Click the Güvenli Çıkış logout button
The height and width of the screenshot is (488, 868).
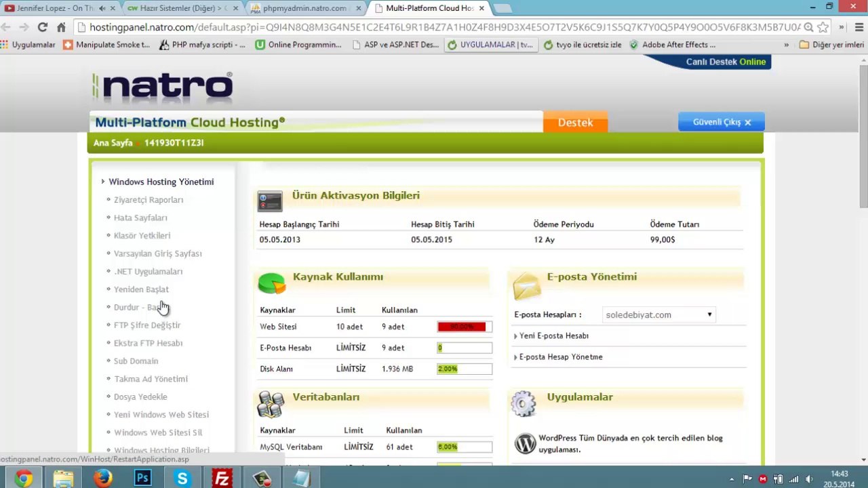coord(722,122)
